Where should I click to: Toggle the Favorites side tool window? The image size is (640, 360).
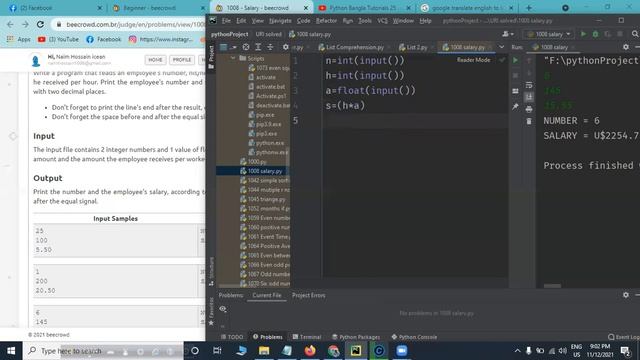[x=211, y=312]
